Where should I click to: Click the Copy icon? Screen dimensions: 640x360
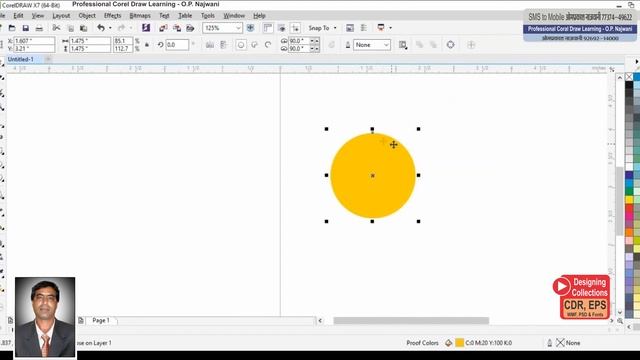70,28
